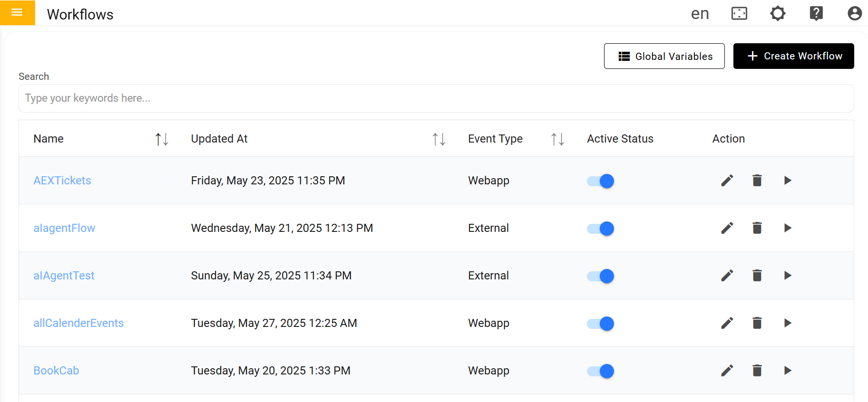Turn off the BookCab active switch
The height and width of the screenshot is (402, 868).
[x=601, y=371]
